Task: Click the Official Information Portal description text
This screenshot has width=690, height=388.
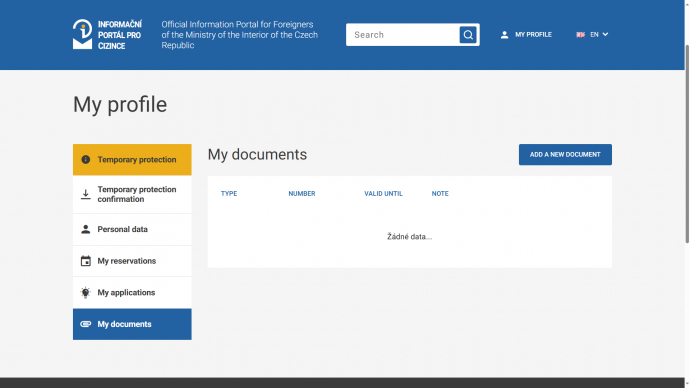Action: coord(239,35)
